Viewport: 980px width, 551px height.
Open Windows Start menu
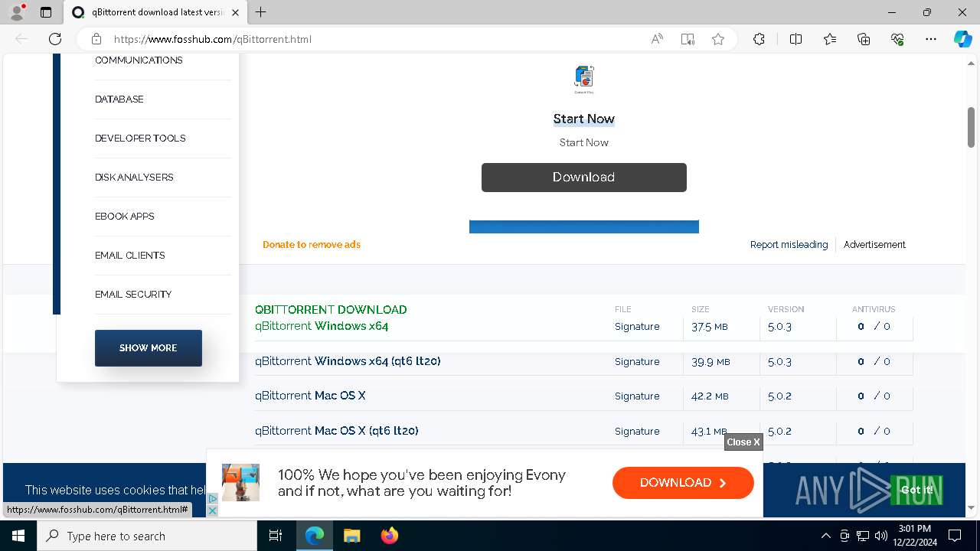(x=18, y=536)
